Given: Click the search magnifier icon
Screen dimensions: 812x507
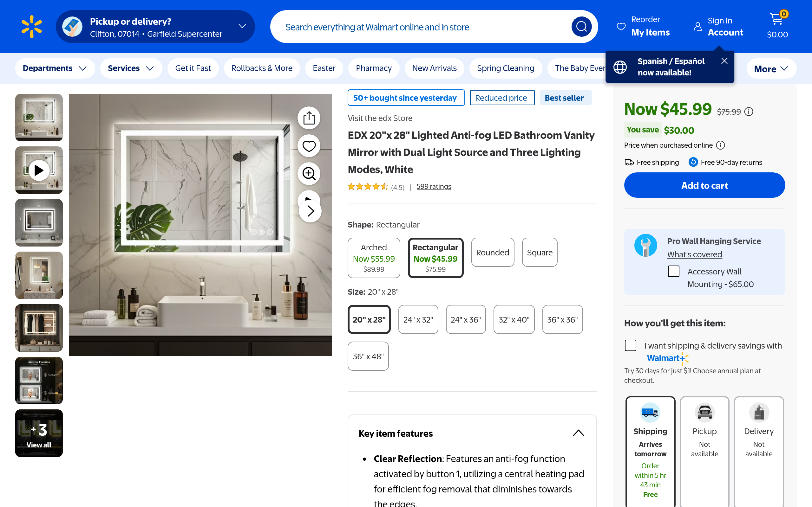Looking at the screenshot, I should tap(581, 27).
